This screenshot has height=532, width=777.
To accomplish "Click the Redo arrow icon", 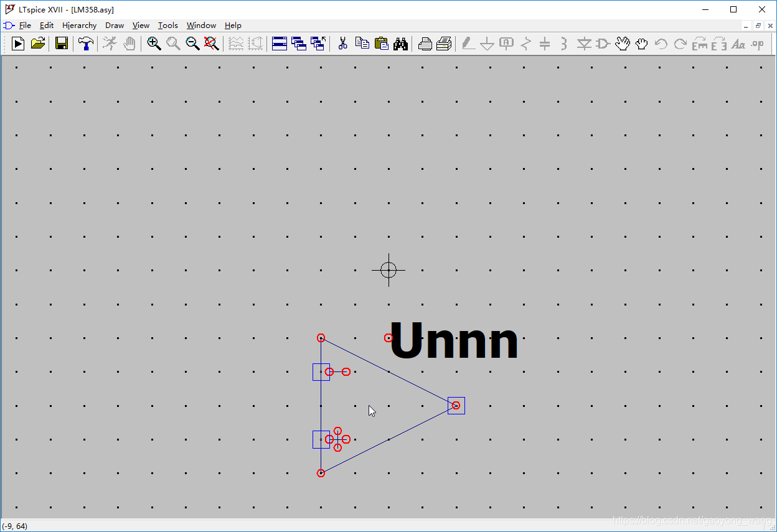I will [680, 44].
